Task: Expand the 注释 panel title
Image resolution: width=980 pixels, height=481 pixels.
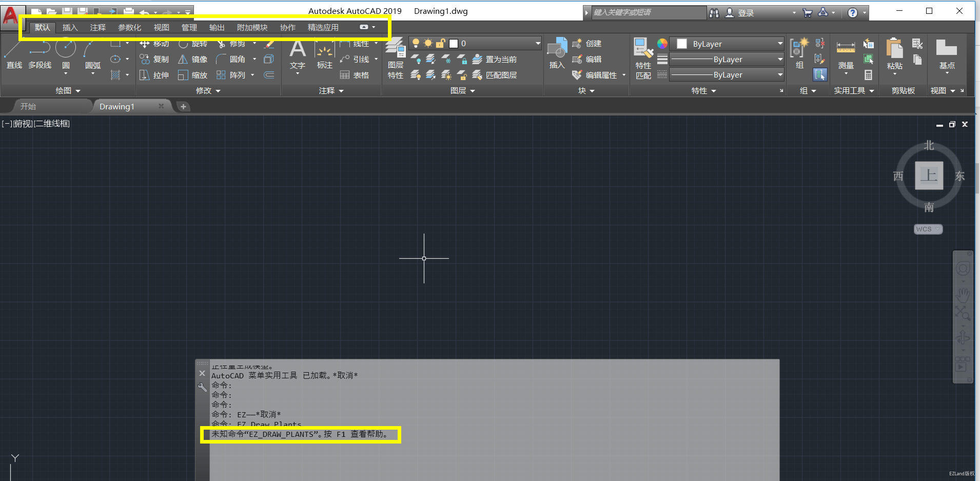Action: tap(331, 91)
